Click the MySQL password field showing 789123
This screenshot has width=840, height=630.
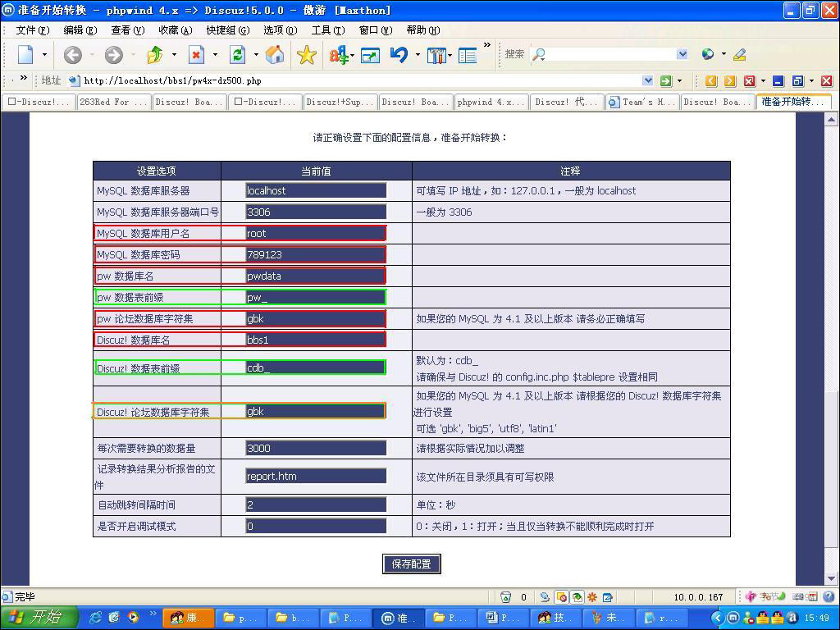tap(316, 255)
